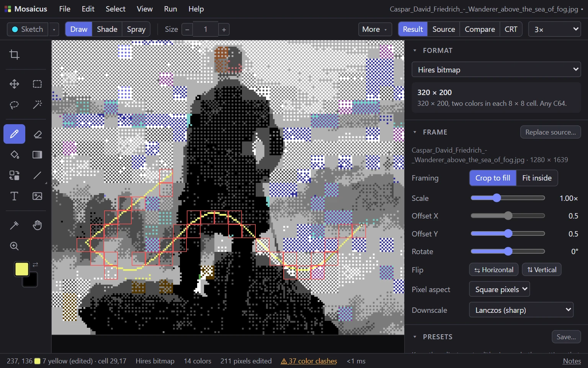The height and width of the screenshot is (368, 588).
Task: Open the Square pixels aspect dropdown
Action: point(500,289)
